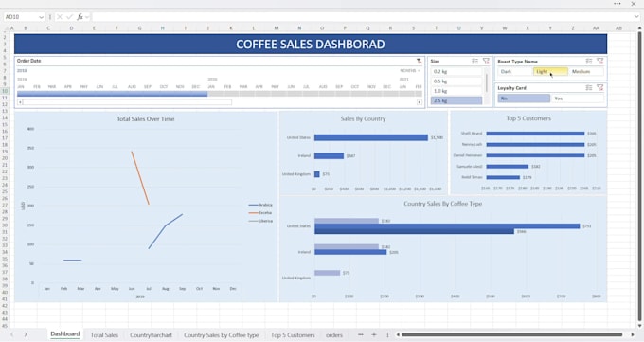Click the vertical scrollbar down arrow
The image size is (644, 342).
pos(639,327)
